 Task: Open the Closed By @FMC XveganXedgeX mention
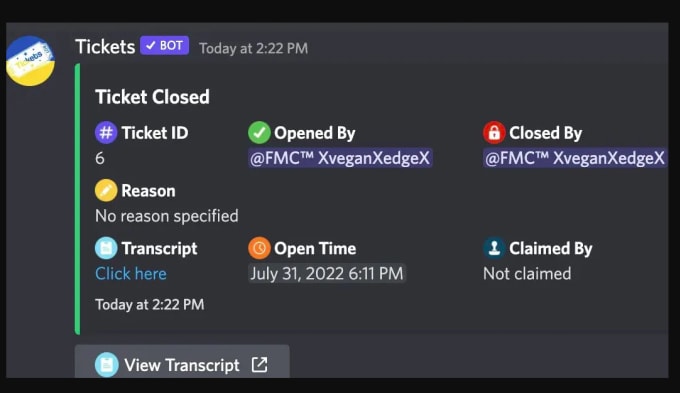click(x=575, y=158)
